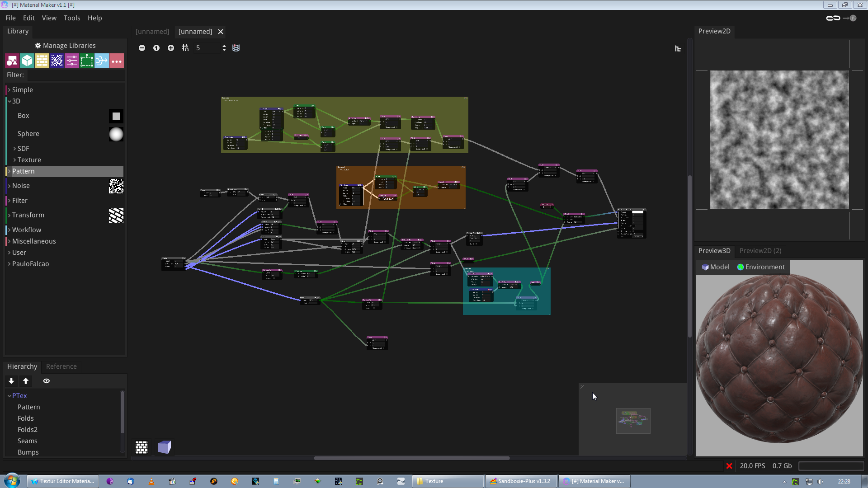Collapse the PTex hierarchy node
The height and width of the screenshot is (488, 868).
tap(9, 396)
